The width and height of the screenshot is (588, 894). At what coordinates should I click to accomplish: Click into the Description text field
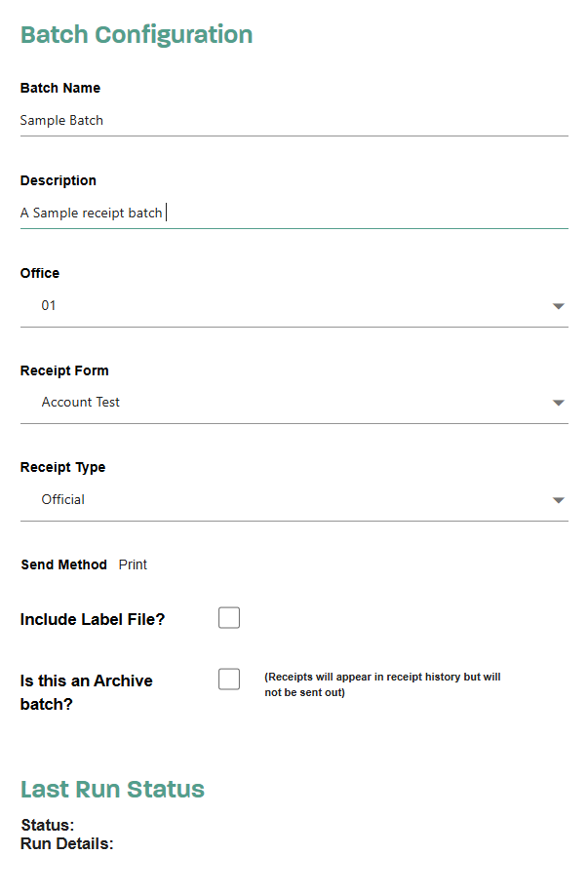click(294, 213)
